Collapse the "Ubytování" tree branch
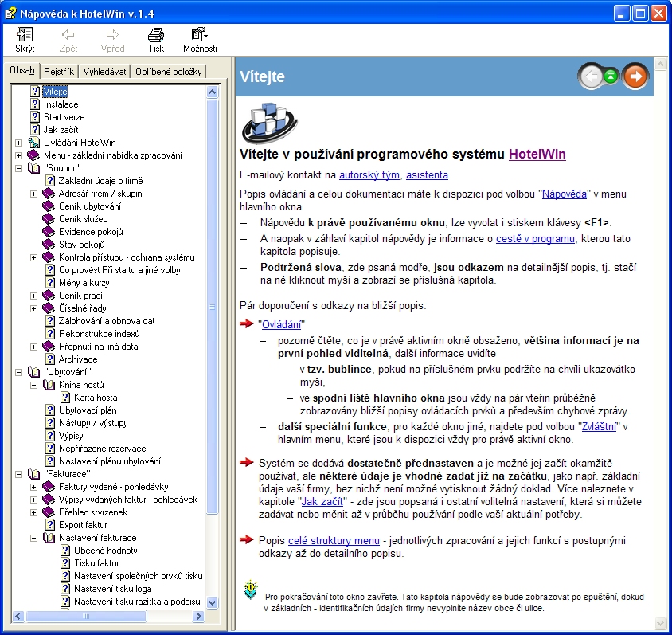The width and height of the screenshot is (672, 635). coord(18,372)
